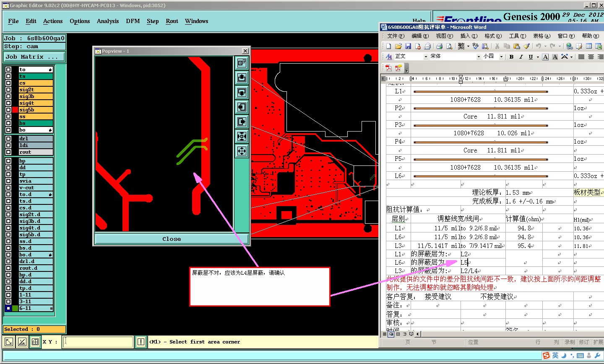Click the first indent marker on Word ruler
The width and height of the screenshot is (604, 364).
(461, 79)
